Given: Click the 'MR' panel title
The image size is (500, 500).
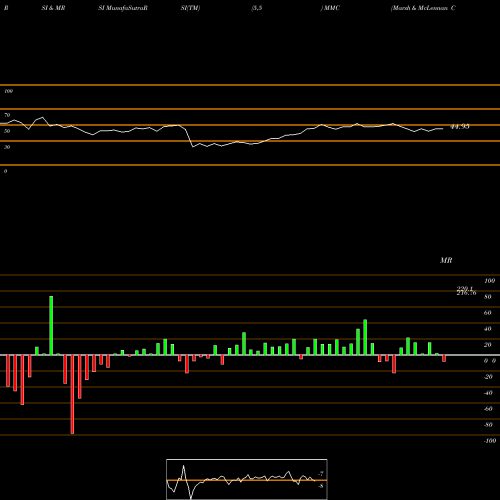Looking at the screenshot, I should (x=446, y=260).
